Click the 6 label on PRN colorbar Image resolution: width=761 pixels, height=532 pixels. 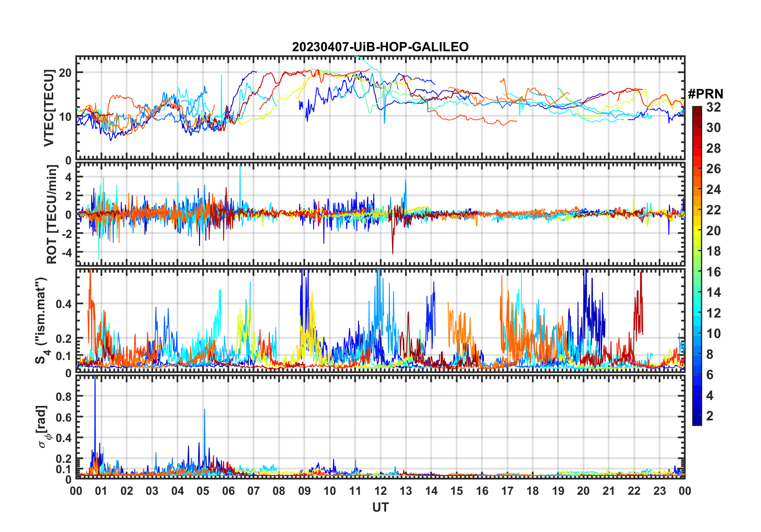point(710,375)
